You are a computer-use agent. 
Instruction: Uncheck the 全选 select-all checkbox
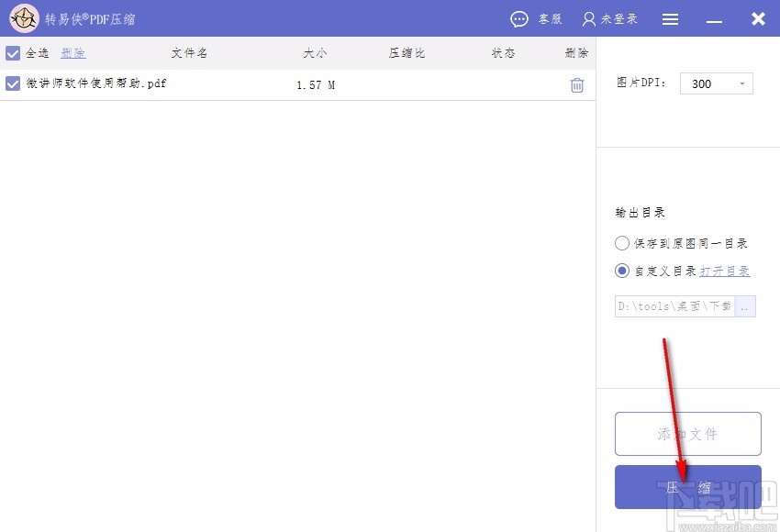tap(12, 52)
